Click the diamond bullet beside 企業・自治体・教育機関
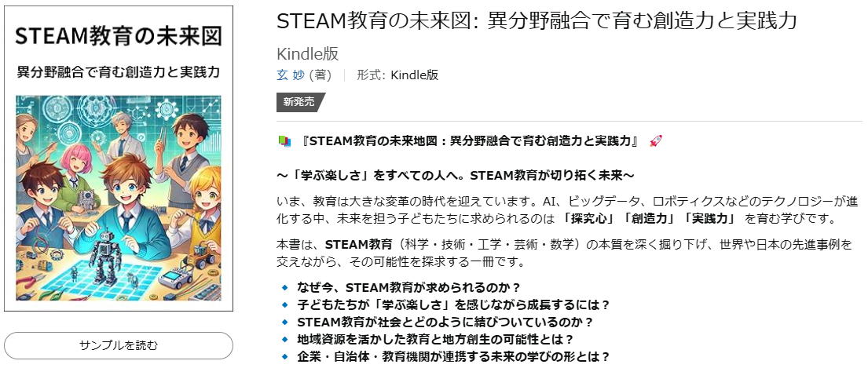 tap(284, 356)
